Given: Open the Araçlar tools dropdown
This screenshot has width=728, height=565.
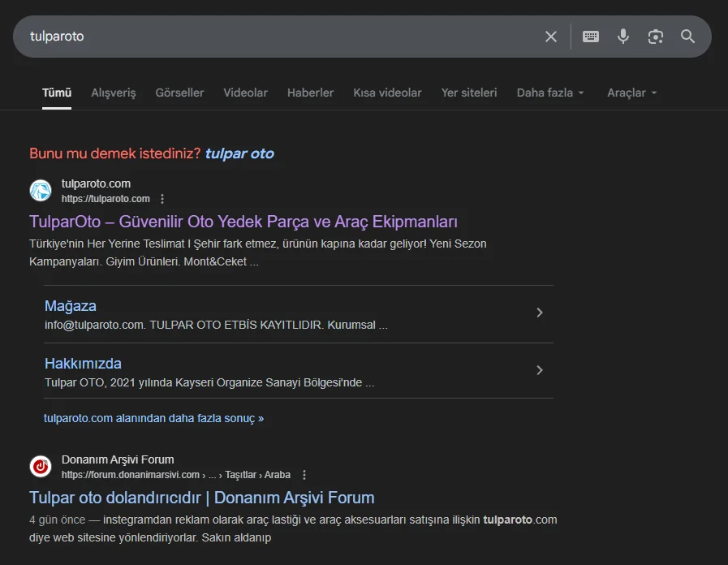Looking at the screenshot, I should tap(631, 93).
